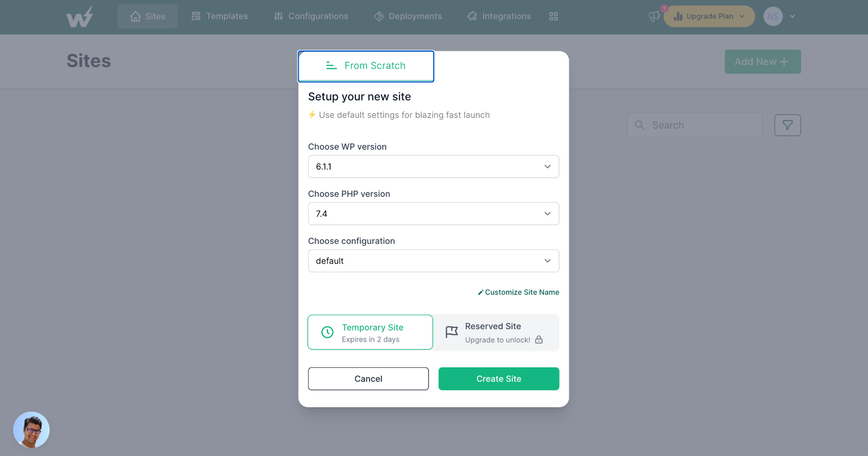This screenshot has width=868, height=456.
Task: Select the Temporary Site option
Action: tap(370, 332)
